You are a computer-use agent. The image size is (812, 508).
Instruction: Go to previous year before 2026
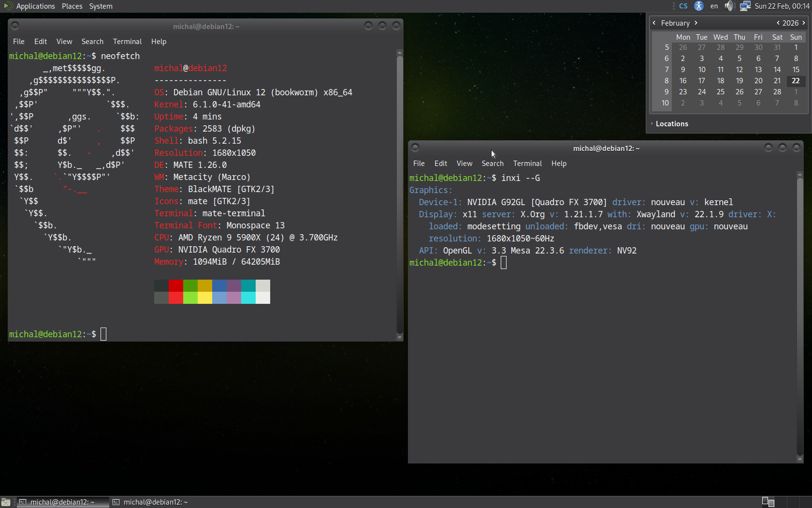click(x=778, y=23)
